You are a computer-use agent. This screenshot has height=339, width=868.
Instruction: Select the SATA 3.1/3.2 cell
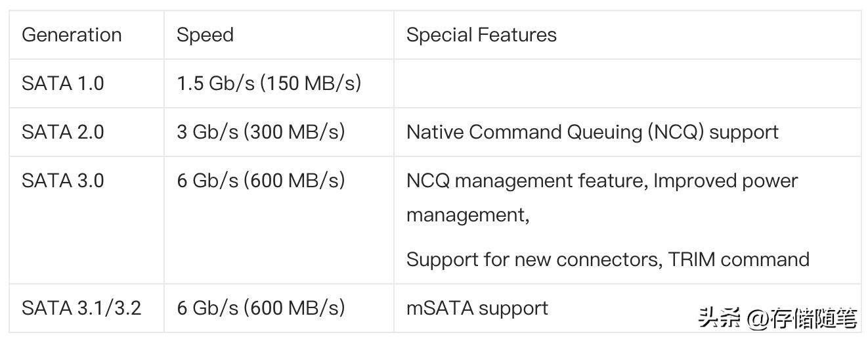click(81, 308)
